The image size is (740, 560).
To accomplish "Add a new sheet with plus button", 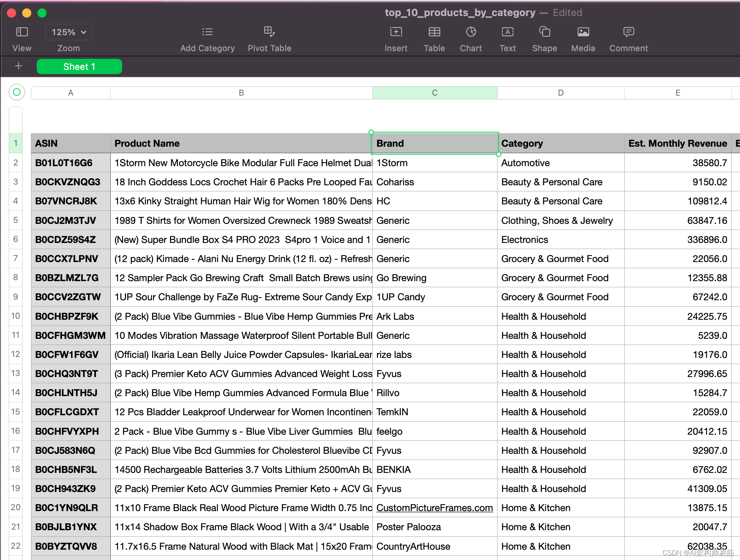I will tap(18, 66).
